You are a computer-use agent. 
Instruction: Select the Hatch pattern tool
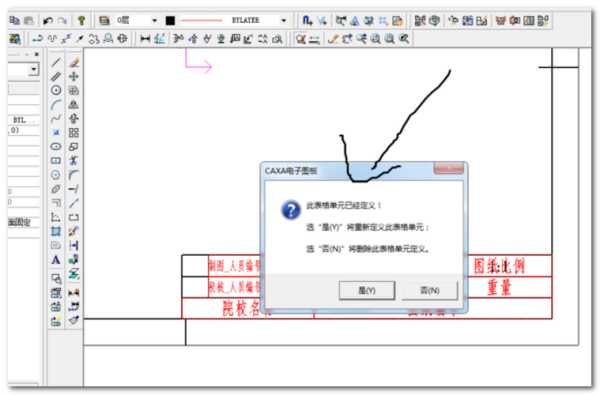[x=56, y=231]
